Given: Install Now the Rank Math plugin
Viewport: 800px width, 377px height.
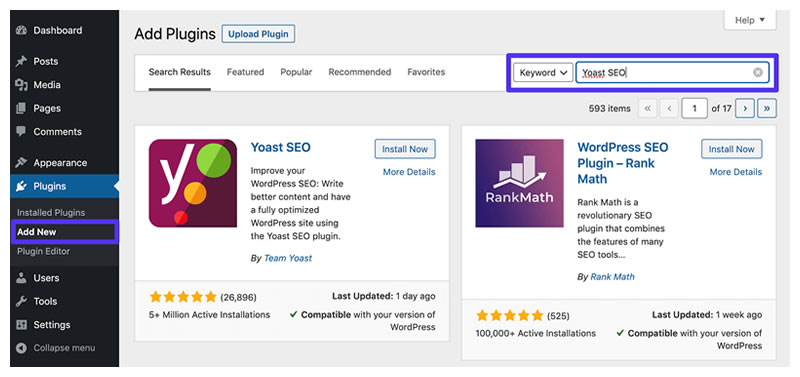Looking at the screenshot, I should (x=732, y=149).
